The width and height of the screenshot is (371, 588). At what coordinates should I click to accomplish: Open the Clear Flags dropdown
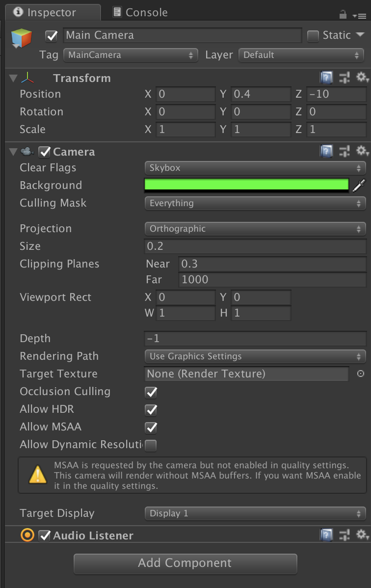255,168
